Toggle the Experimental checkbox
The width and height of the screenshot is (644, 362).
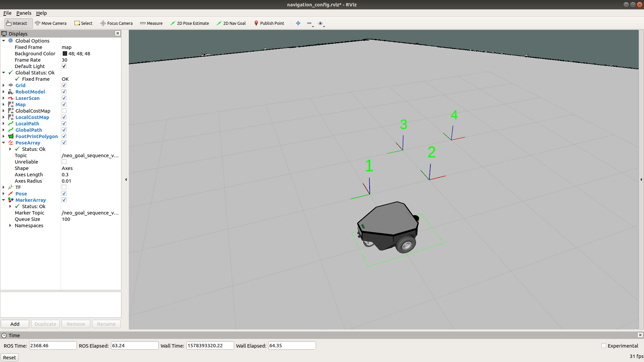604,346
